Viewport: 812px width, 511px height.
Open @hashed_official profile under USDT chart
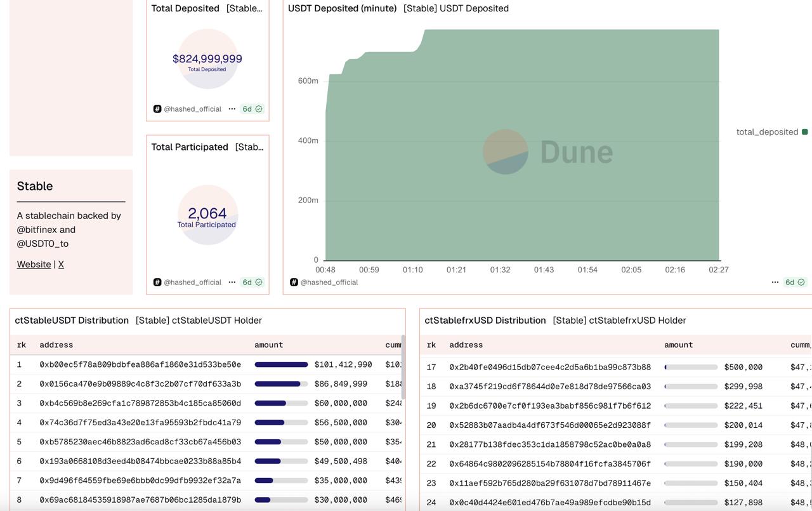[x=329, y=282]
